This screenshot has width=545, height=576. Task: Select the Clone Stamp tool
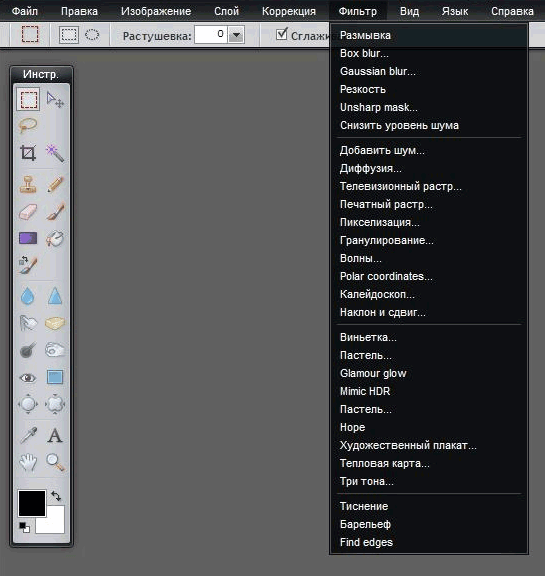pyautogui.click(x=28, y=184)
